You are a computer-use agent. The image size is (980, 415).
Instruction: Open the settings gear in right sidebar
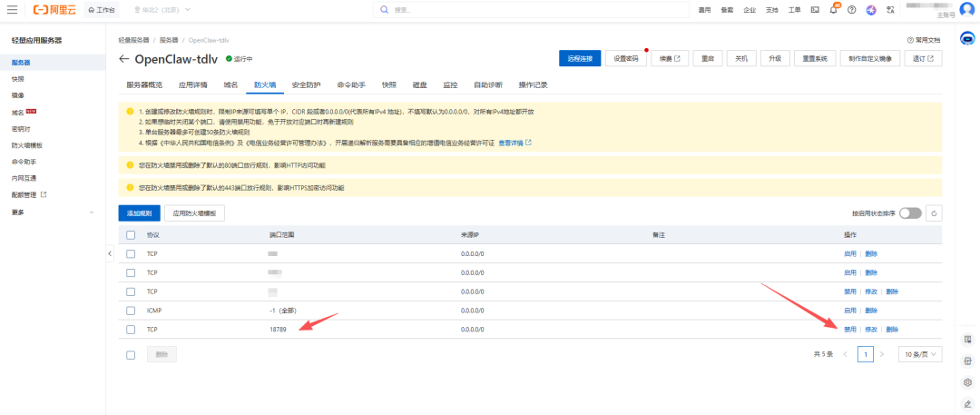pos(968,382)
